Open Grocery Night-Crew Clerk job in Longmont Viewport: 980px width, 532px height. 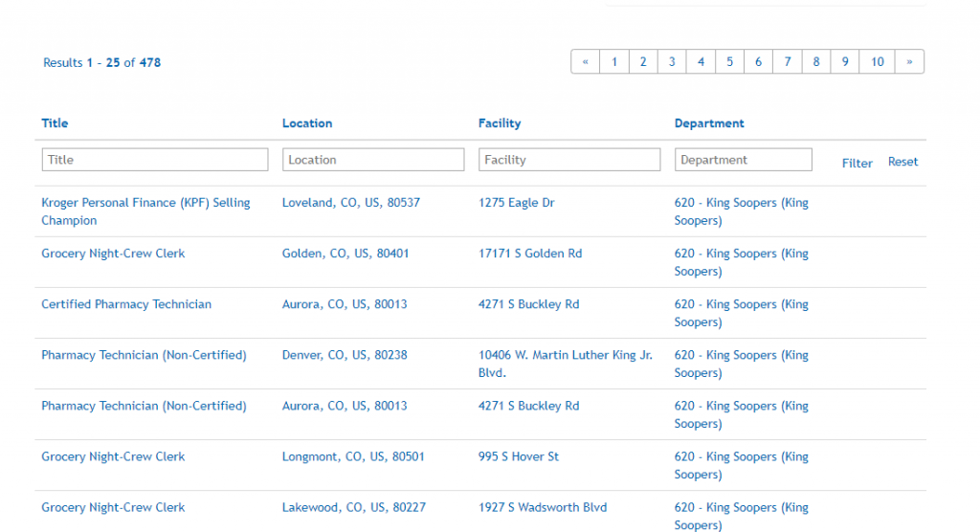[x=113, y=456]
